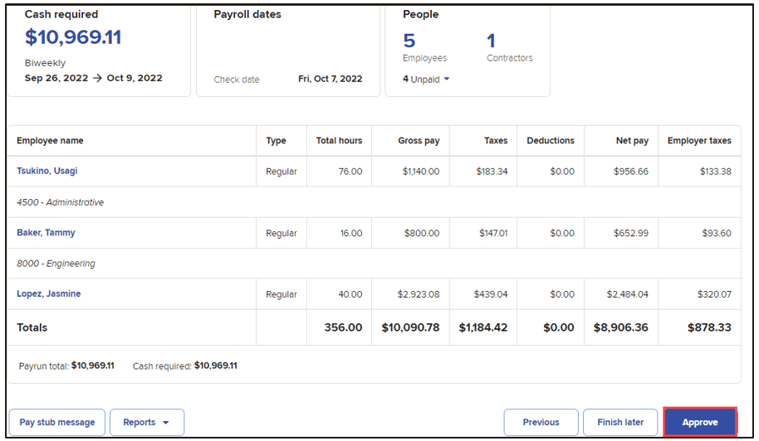
Task: Select the 4500 - Administrative department row
Action: (374, 202)
